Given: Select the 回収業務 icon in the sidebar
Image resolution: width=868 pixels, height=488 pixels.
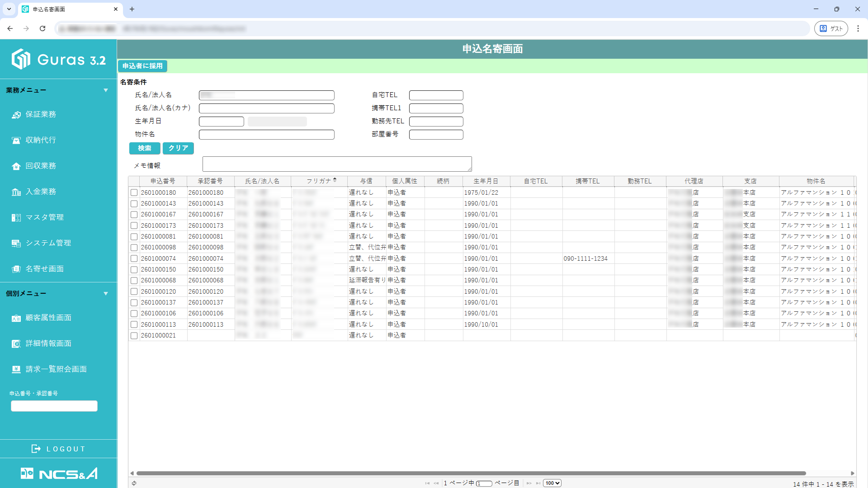Looking at the screenshot, I should [16, 166].
